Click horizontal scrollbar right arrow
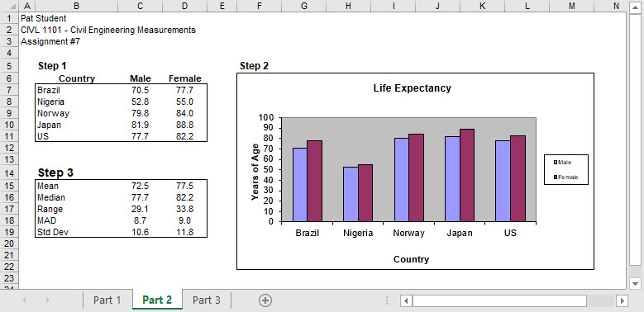This screenshot has height=312, width=644. pos(623,300)
